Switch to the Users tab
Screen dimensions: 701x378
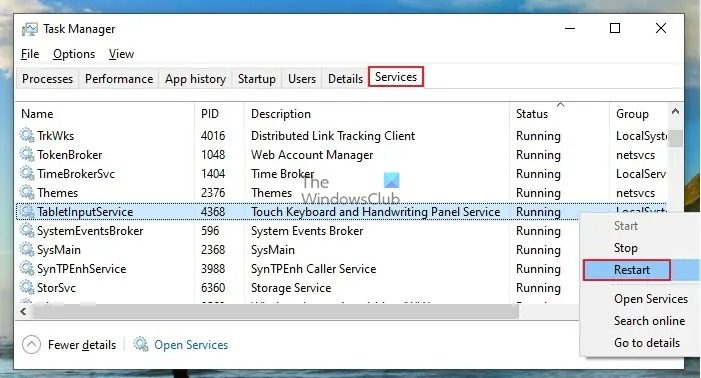302,79
